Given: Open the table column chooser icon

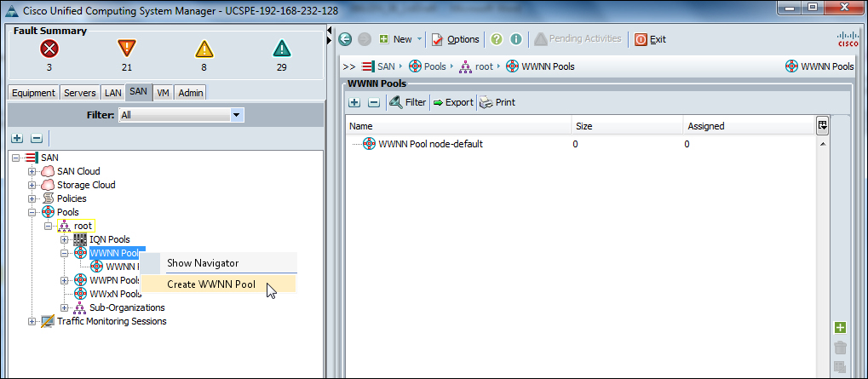Looking at the screenshot, I should [x=822, y=125].
